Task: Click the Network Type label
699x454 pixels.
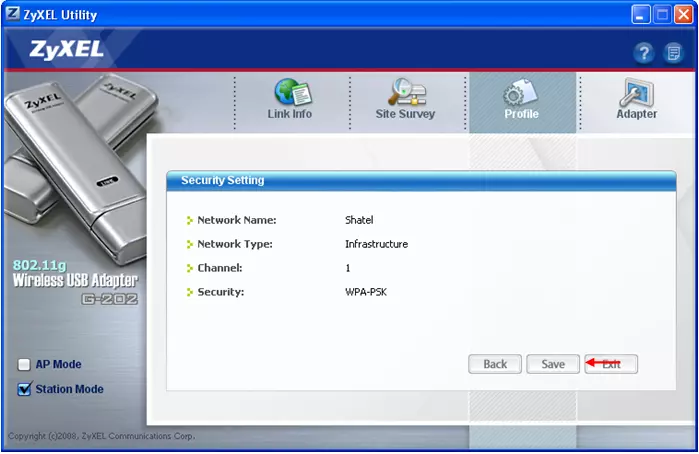Action: pyautogui.click(x=234, y=244)
